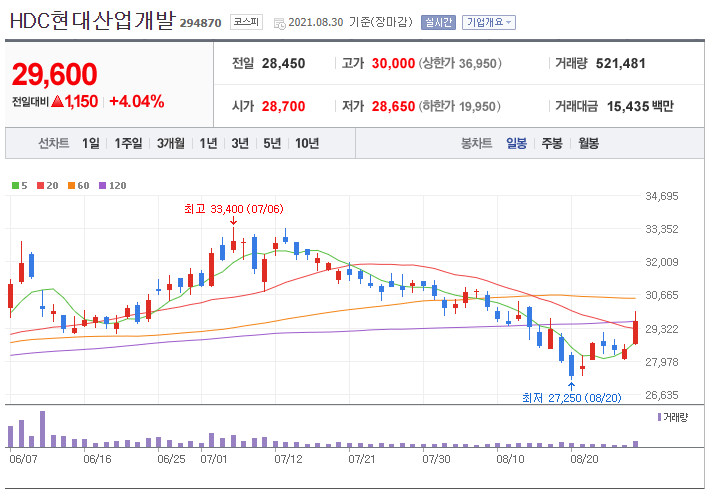Viewport: 705px width, 489px height.
Task: Toggle the 실시간 real-time button
Action: 438,22
